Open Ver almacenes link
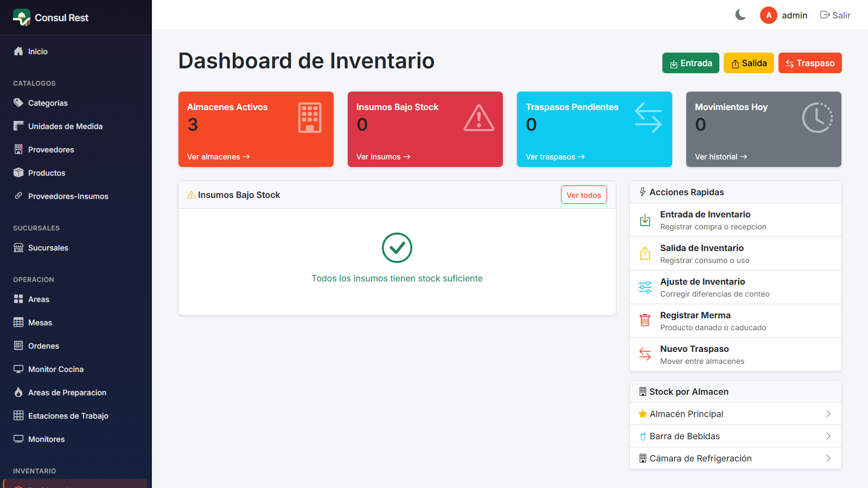 tap(219, 157)
